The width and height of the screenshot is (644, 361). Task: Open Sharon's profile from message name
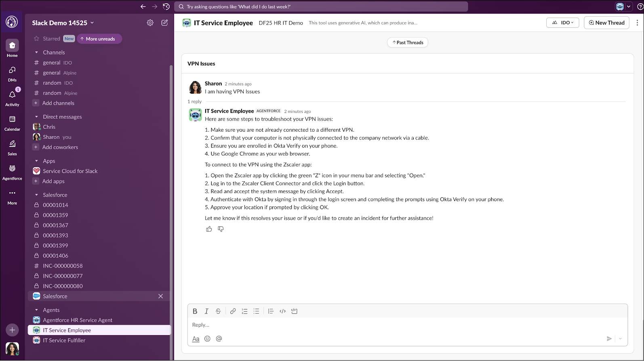coord(213,84)
